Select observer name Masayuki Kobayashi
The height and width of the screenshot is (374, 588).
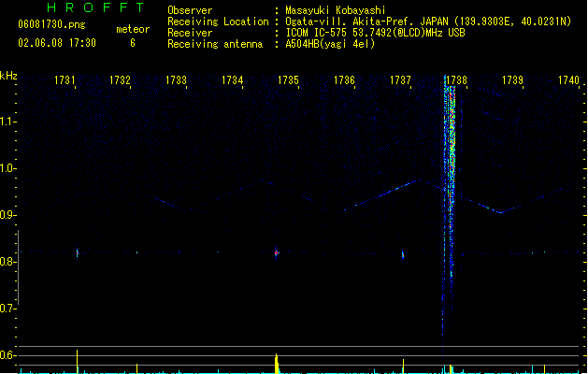tap(336, 10)
